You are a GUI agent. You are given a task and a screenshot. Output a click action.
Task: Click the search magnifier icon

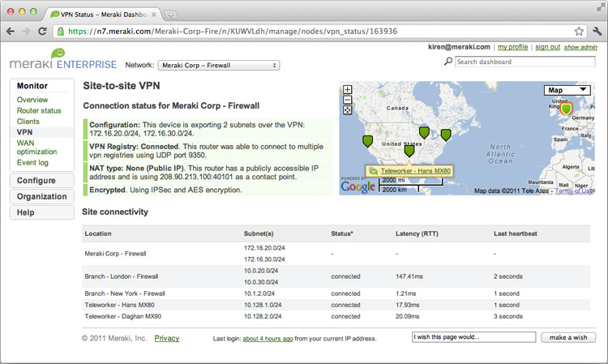point(448,62)
